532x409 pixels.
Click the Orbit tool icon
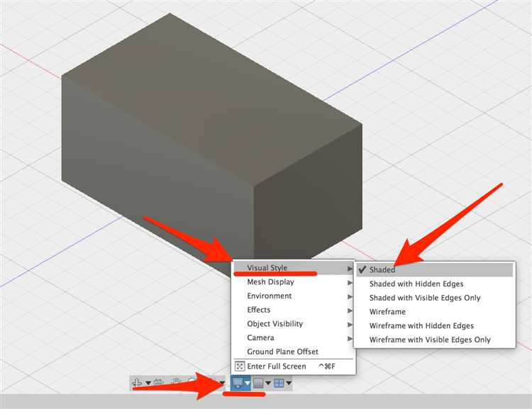pos(137,383)
